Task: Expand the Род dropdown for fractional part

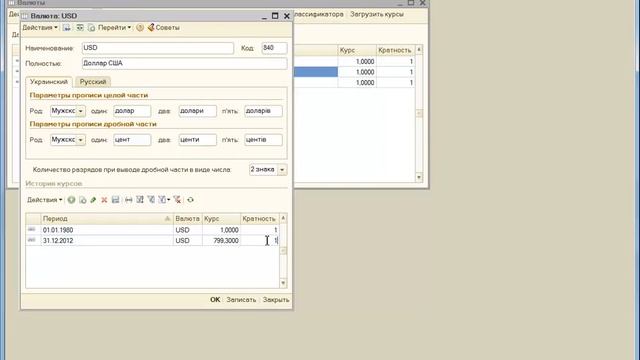Action: pos(80,140)
